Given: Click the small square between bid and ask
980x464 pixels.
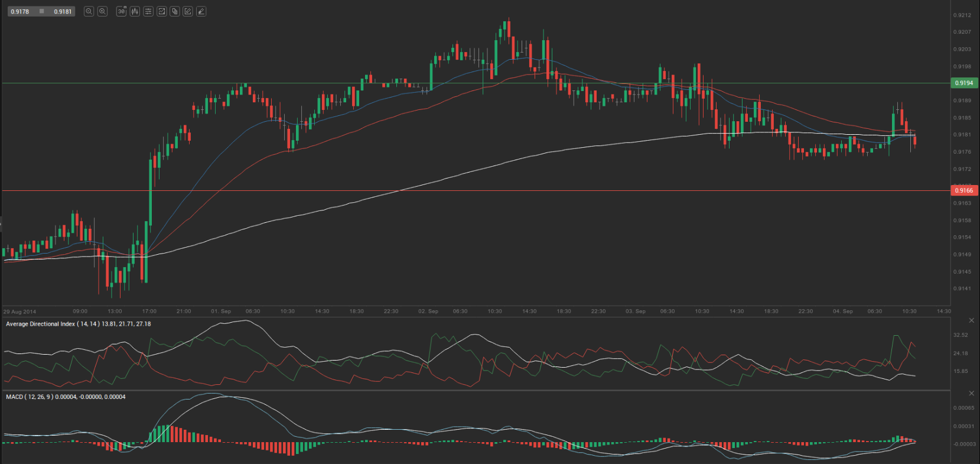Looking at the screenshot, I should tap(41, 11).
